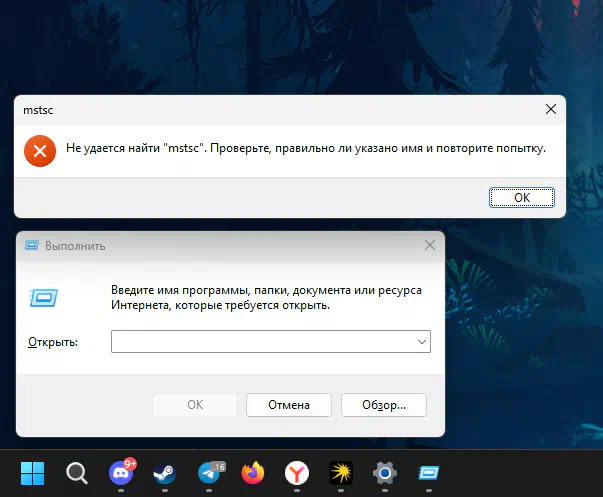
Task: Select the Run dialog taskbar icon
Action: click(429, 473)
